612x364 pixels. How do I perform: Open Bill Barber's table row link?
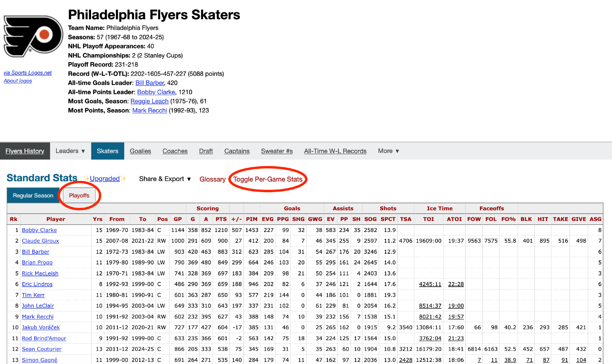[x=35, y=252]
